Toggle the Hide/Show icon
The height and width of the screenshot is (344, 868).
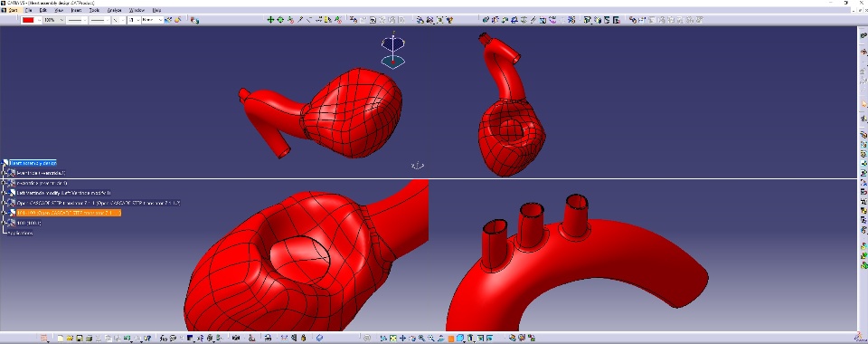click(480, 338)
